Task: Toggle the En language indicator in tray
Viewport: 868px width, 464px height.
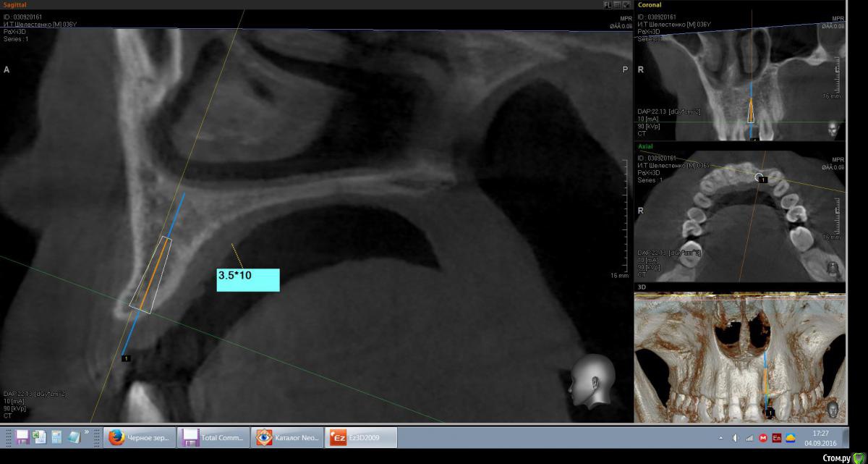Action: (x=776, y=438)
